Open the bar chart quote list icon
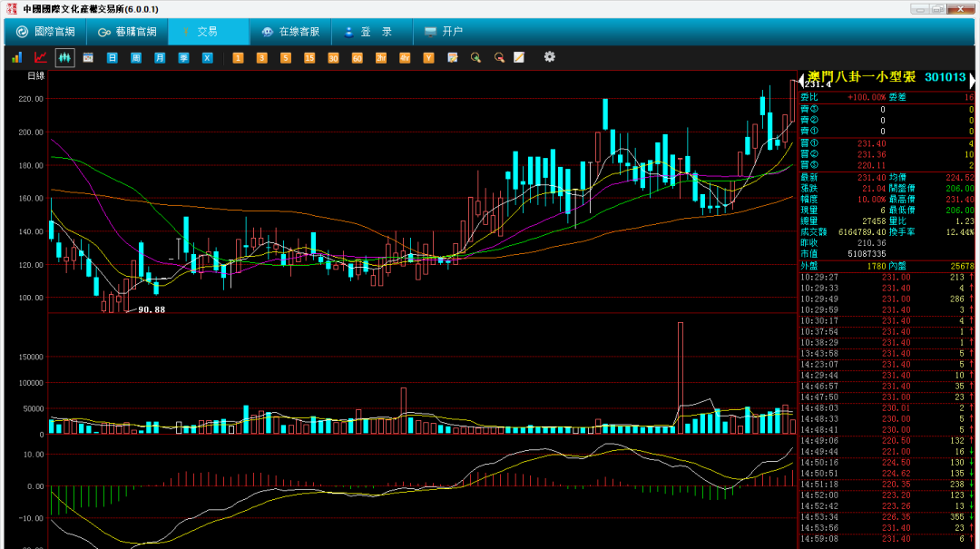The width and height of the screenshot is (980, 549). 17,57
